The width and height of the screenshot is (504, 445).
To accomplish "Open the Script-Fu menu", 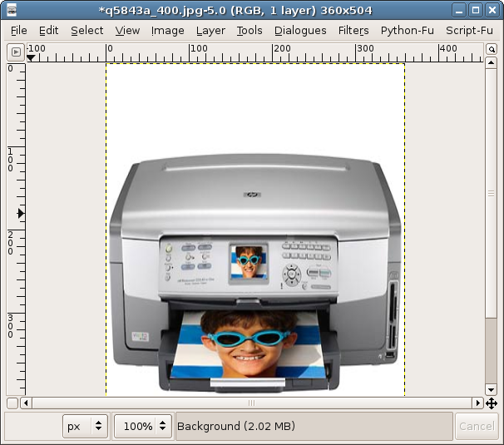I will click(469, 31).
